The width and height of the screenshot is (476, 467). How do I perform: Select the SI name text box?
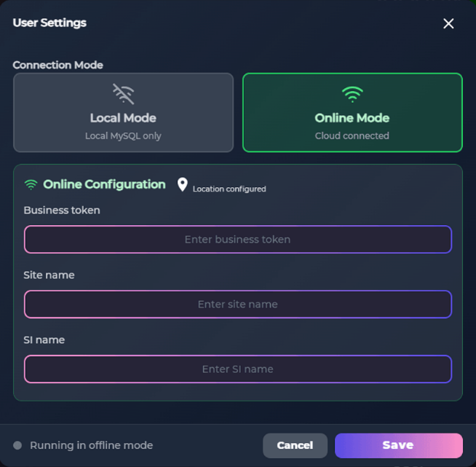237,369
